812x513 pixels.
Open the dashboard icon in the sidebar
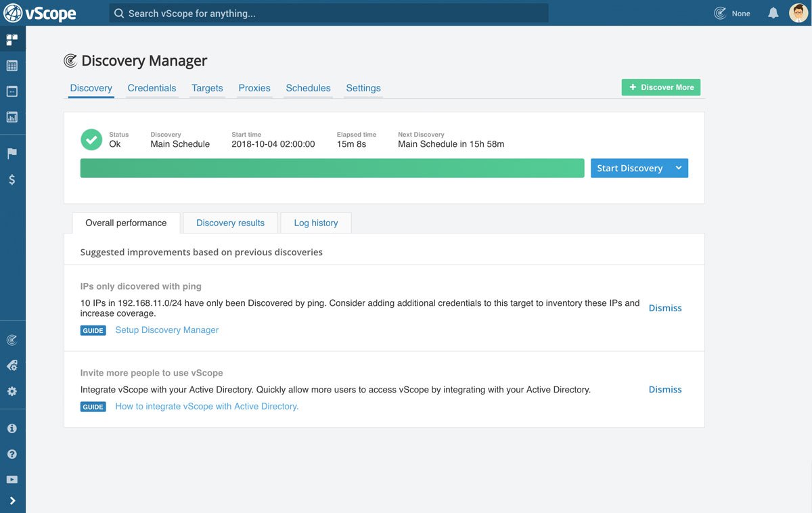point(12,40)
